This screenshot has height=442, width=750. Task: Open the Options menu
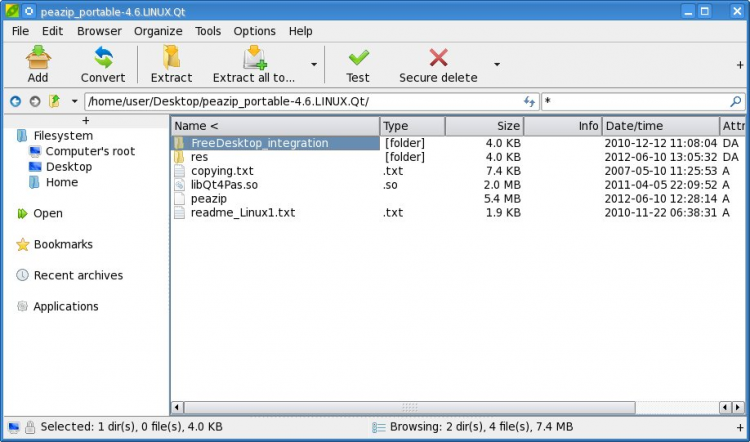click(254, 31)
